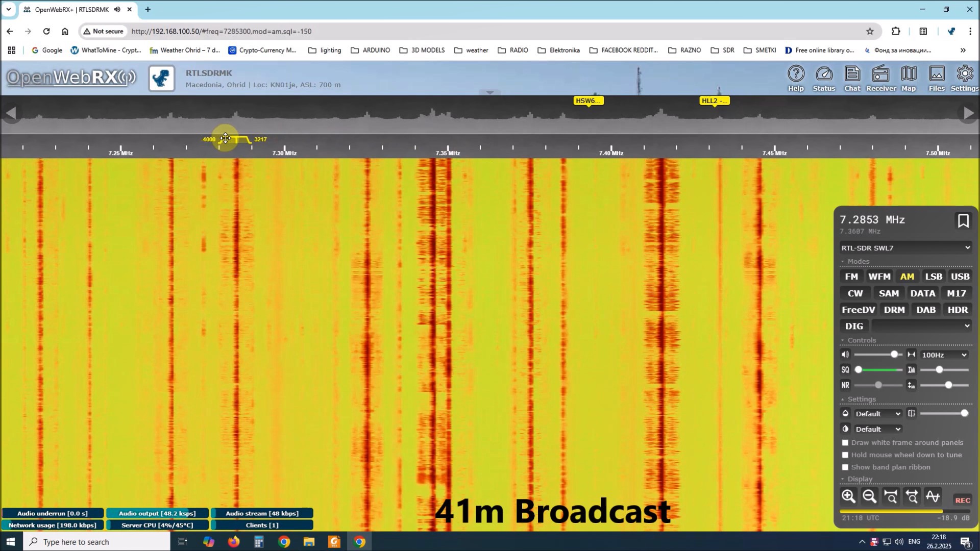This screenshot has width=980, height=551.
Task: Open the 100Hz tuning step dropdown
Action: pos(944,355)
